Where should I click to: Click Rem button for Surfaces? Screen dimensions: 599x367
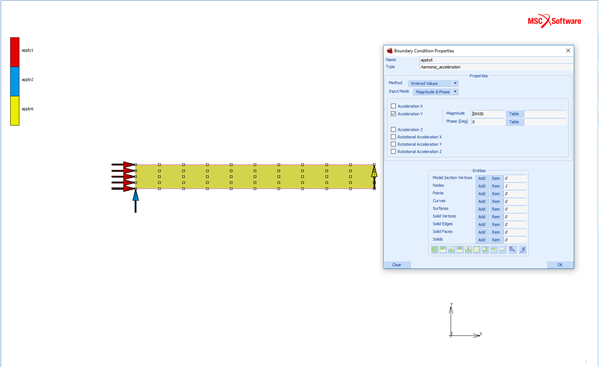[496, 209]
